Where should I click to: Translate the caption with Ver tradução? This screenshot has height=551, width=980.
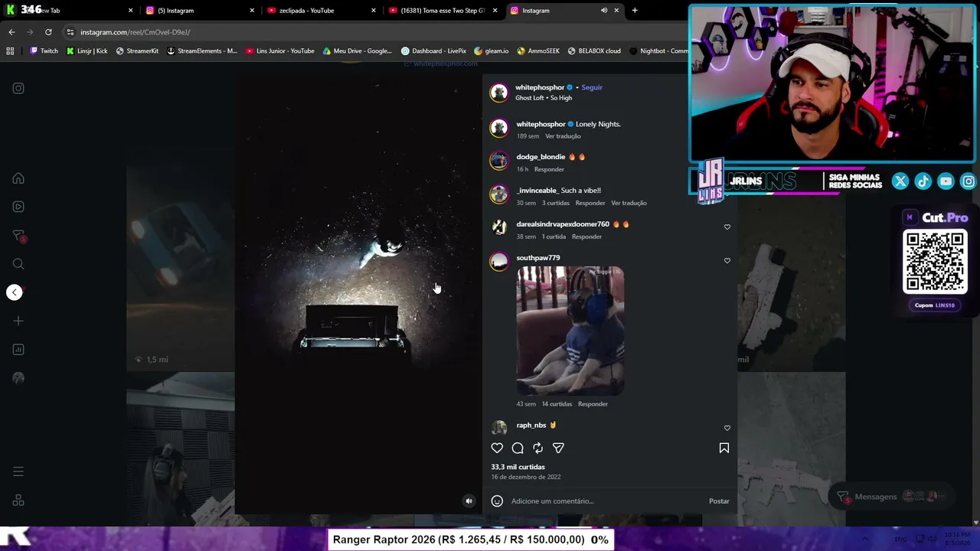[x=563, y=136]
